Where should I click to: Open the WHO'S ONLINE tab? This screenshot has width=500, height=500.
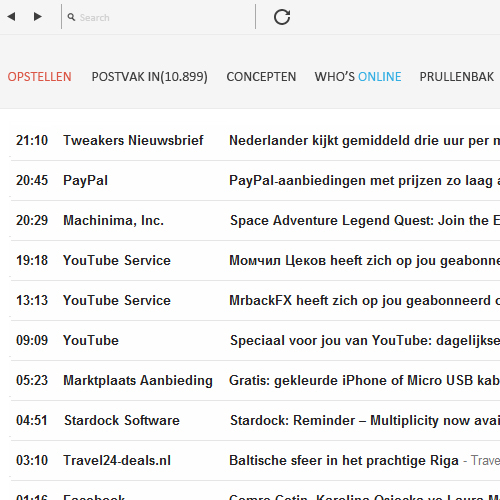coord(358,77)
